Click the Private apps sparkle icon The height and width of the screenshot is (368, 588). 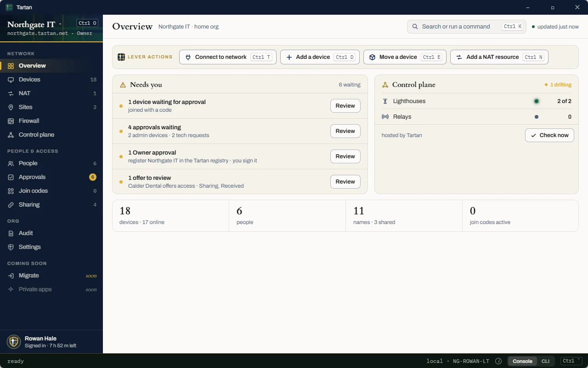pos(11,289)
